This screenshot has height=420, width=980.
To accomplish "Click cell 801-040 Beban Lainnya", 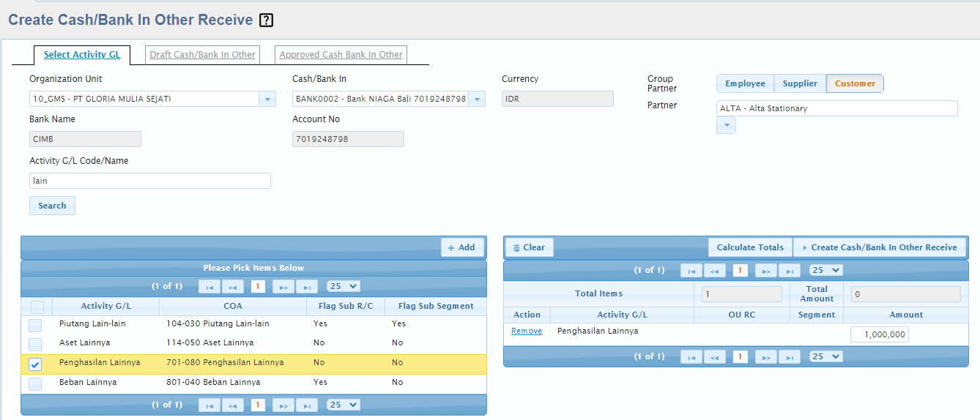I will pyautogui.click(x=213, y=382).
